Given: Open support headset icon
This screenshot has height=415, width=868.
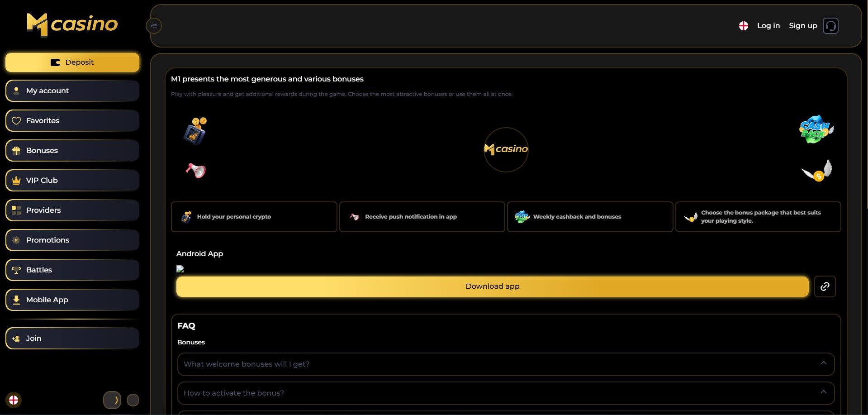Looking at the screenshot, I should [830, 26].
